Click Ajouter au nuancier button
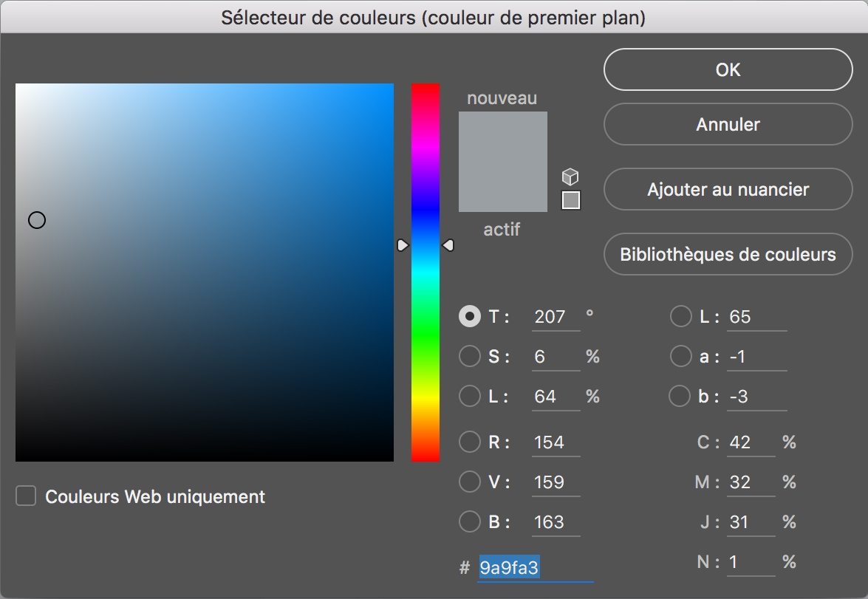Image resolution: width=868 pixels, height=599 pixels. click(x=728, y=190)
